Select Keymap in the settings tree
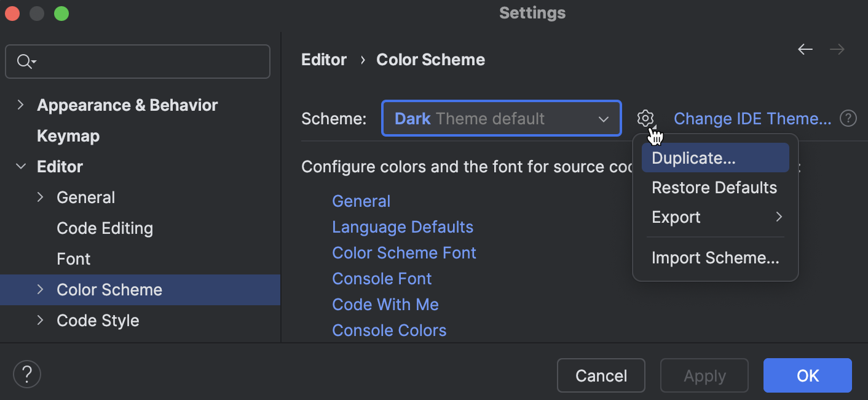This screenshot has width=868, height=400. tap(68, 135)
